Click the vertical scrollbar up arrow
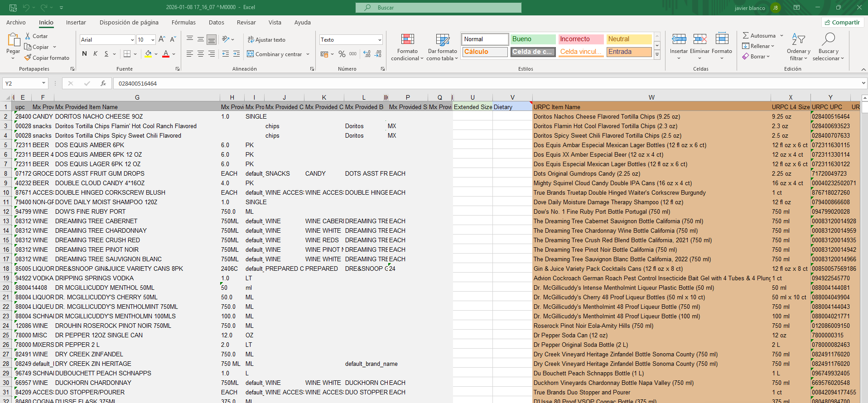Image resolution: width=868 pixels, height=403 pixels. click(x=864, y=97)
